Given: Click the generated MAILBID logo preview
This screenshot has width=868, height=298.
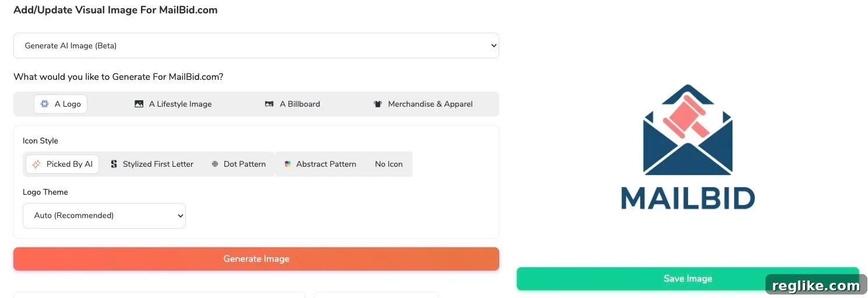Looking at the screenshot, I should pos(688,147).
